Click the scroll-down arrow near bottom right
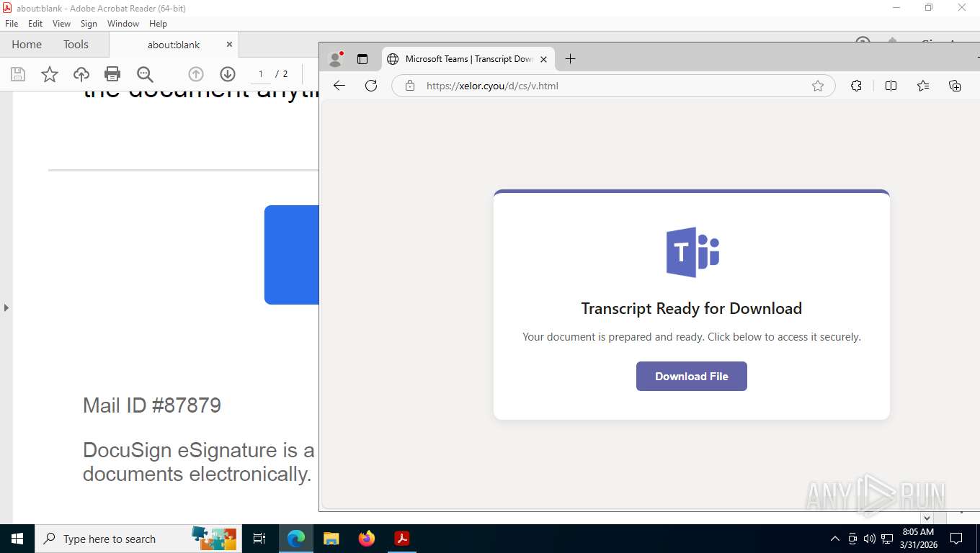980x553 pixels. (x=927, y=518)
